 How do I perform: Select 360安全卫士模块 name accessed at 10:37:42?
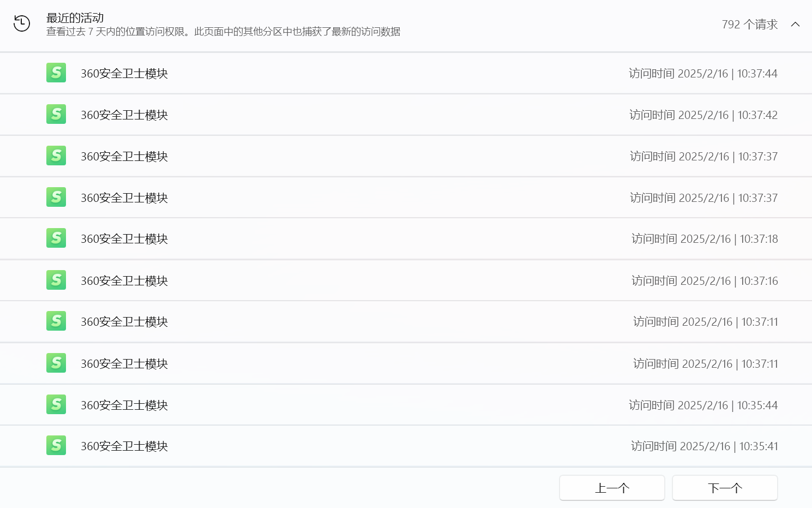tap(124, 115)
